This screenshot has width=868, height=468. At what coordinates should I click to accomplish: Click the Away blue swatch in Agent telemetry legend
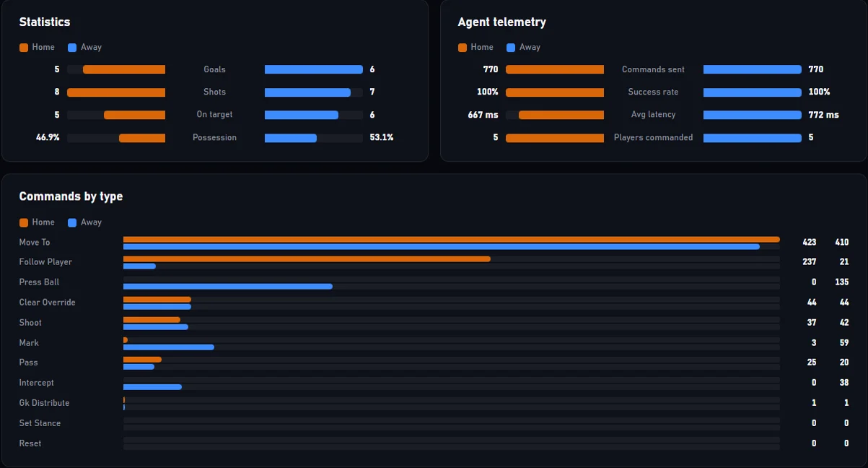tap(511, 48)
